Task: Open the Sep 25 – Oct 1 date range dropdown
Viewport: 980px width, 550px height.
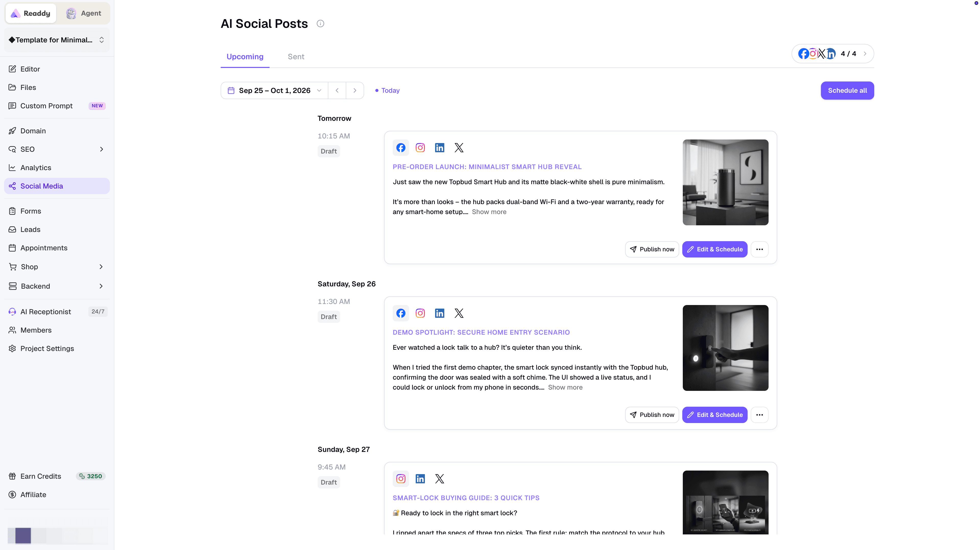Action: pos(274,91)
